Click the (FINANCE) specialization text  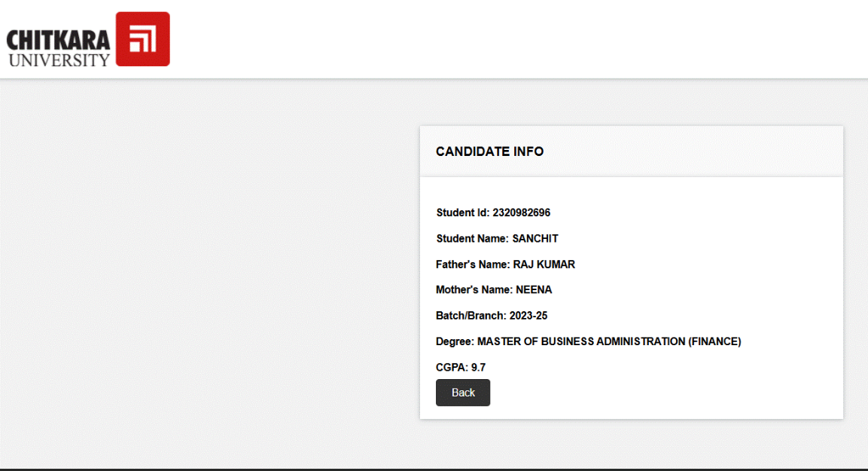[714, 341]
